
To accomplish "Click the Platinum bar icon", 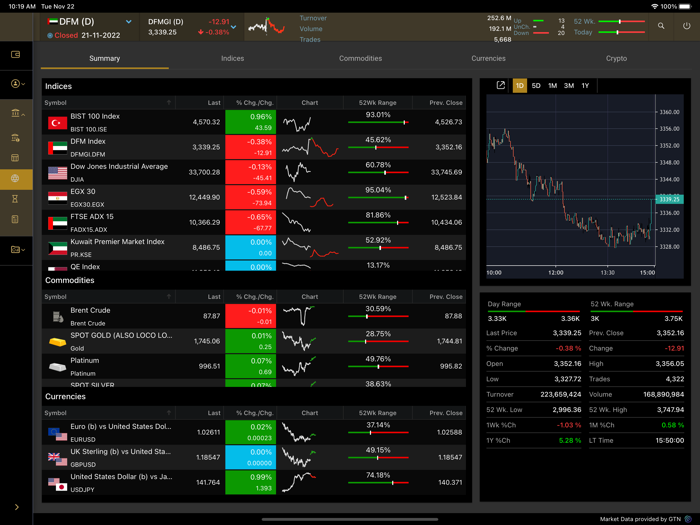I will pyautogui.click(x=57, y=367).
